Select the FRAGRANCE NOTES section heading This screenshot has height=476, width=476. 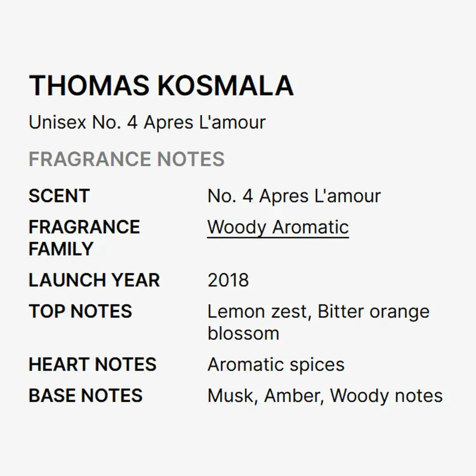(127, 159)
